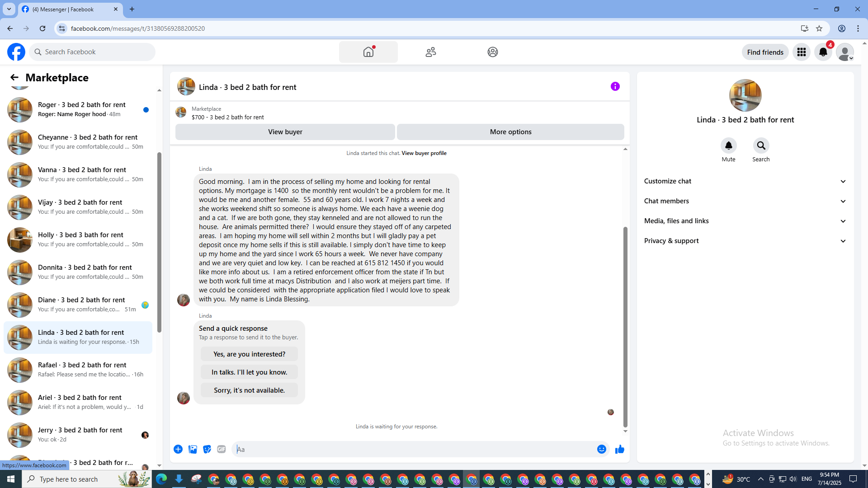Select quick response 'Sorry, it's not available.'
The image size is (868, 488).
click(249, 390)
